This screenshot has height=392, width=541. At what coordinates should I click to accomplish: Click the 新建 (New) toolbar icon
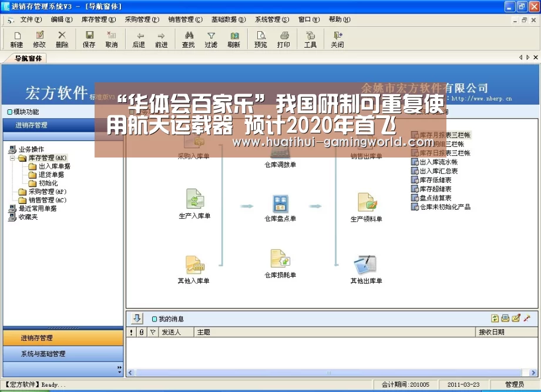[16, 39]
